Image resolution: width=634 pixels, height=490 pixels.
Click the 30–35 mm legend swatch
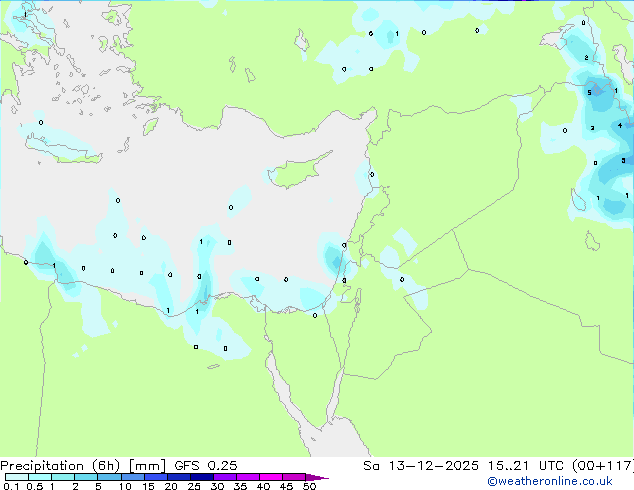[x=224, y=477]
